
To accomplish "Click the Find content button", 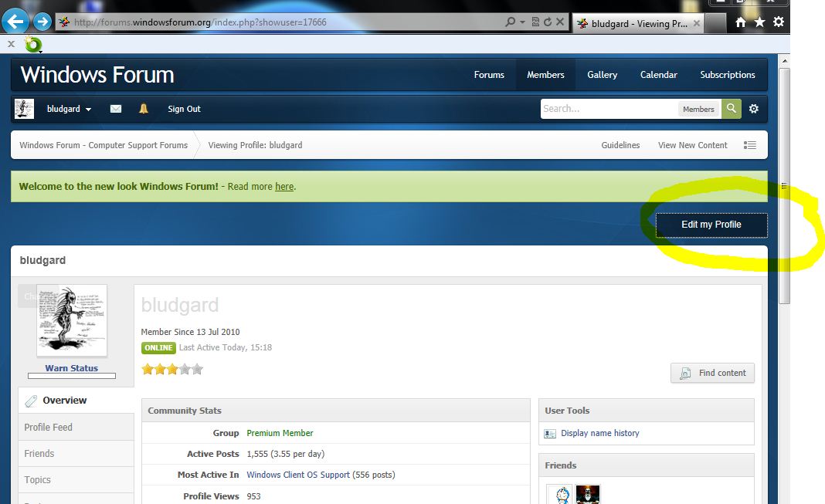I will coord(712,373).
